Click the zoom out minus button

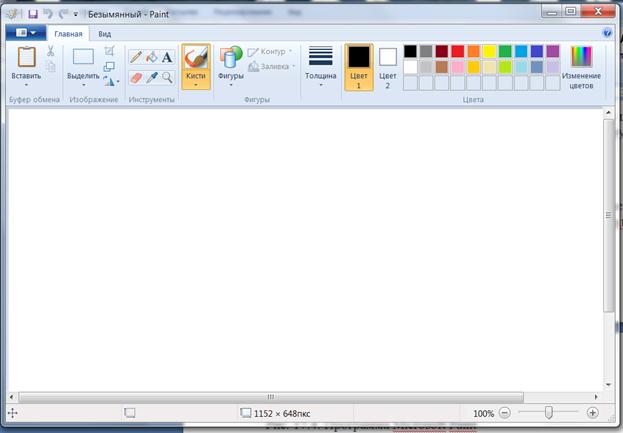tap(505, 413)
